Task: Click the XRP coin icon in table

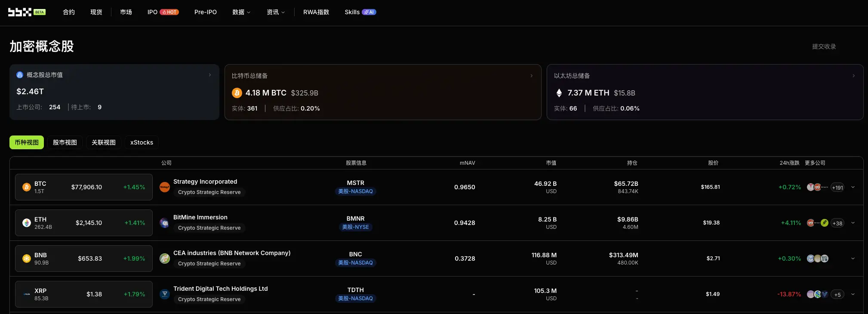Action: coord(27,294)
